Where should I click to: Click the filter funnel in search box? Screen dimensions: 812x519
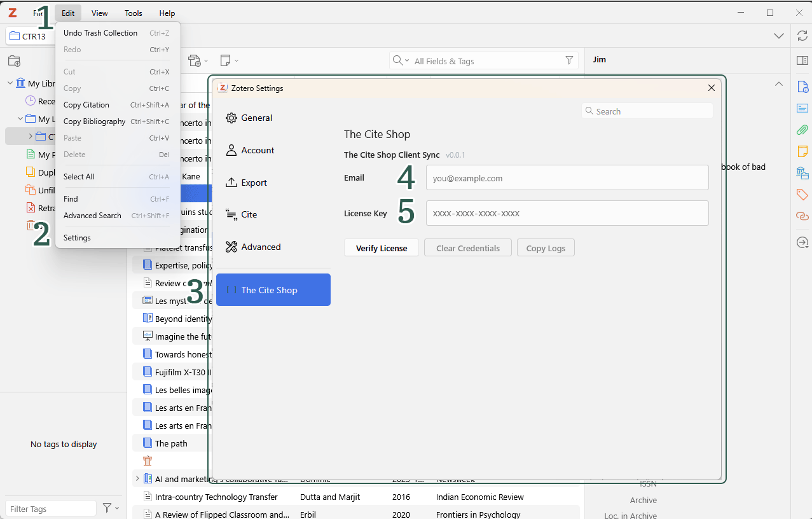569,60
